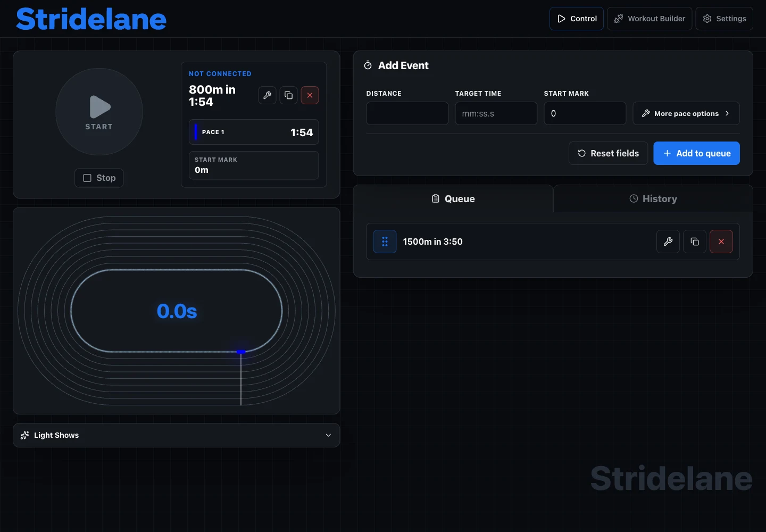Select the Pace 1 row showing 1:54
The height and width of the screenshot is (532, 766).
pyautogui.click(x=254, y=132)
